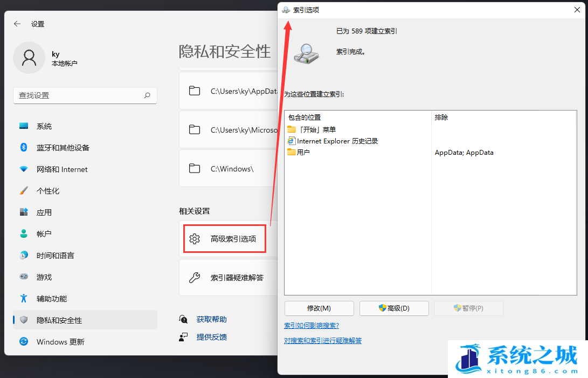The height and width of the screenshot is (378, 588).
Task: Click the 查找设置 search field
Action: coord(85,95)
